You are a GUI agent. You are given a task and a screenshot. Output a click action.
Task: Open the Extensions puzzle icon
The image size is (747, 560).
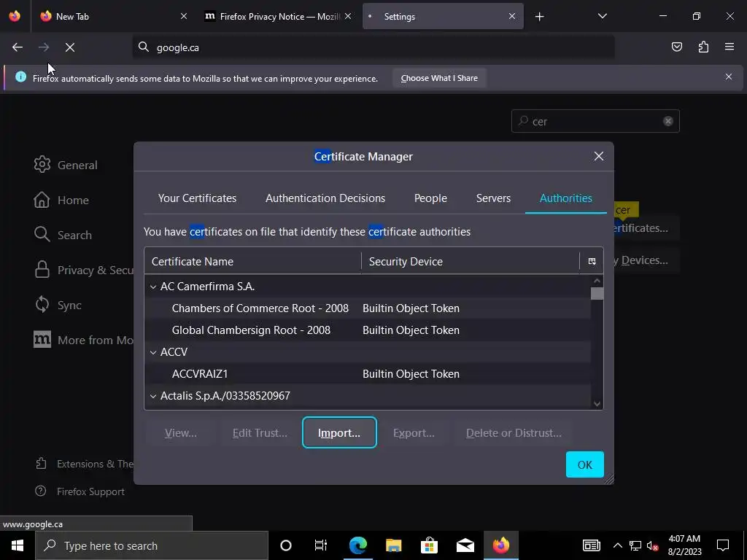[703, 47]
